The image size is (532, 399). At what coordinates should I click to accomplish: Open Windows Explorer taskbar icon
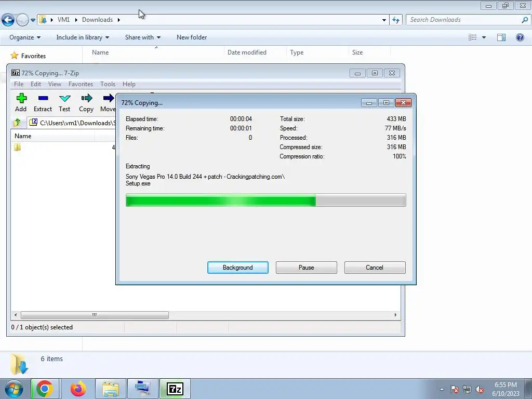pyautogui.click(x=111, y=389)
